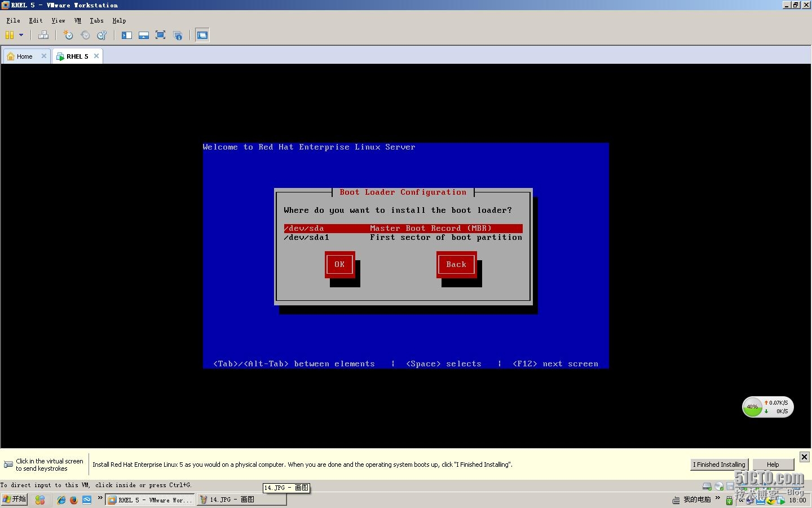The width and height of the screenshot is (812, 508).
Task: Open the Help menu
Action: [x=119, y=20]
